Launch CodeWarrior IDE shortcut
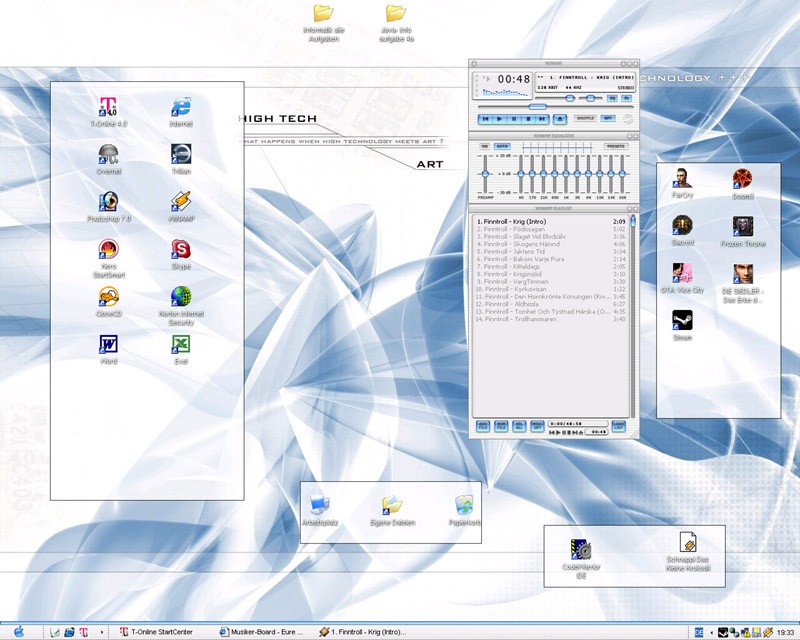 click(581, 558)
